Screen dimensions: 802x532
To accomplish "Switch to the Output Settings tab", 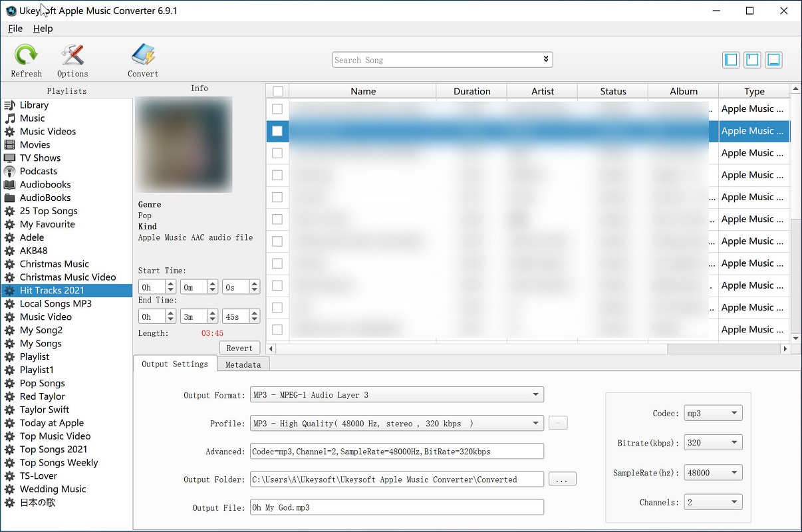I will coord(175,364).
